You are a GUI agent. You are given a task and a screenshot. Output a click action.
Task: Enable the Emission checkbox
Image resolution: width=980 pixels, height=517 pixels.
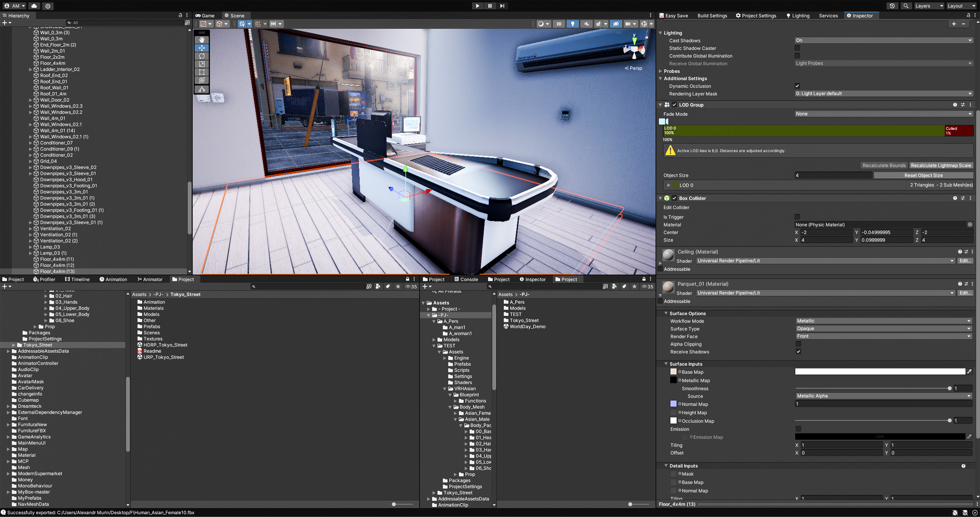tap(798, 429)
